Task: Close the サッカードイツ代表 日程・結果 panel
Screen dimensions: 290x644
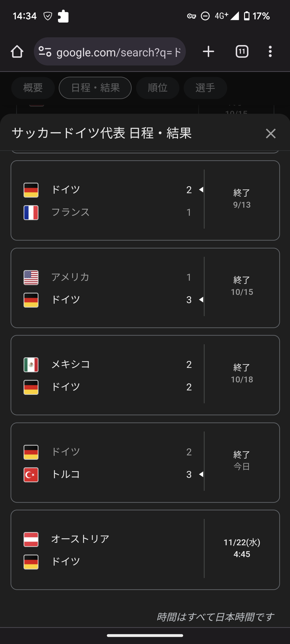Action: (x=271, y=133)
